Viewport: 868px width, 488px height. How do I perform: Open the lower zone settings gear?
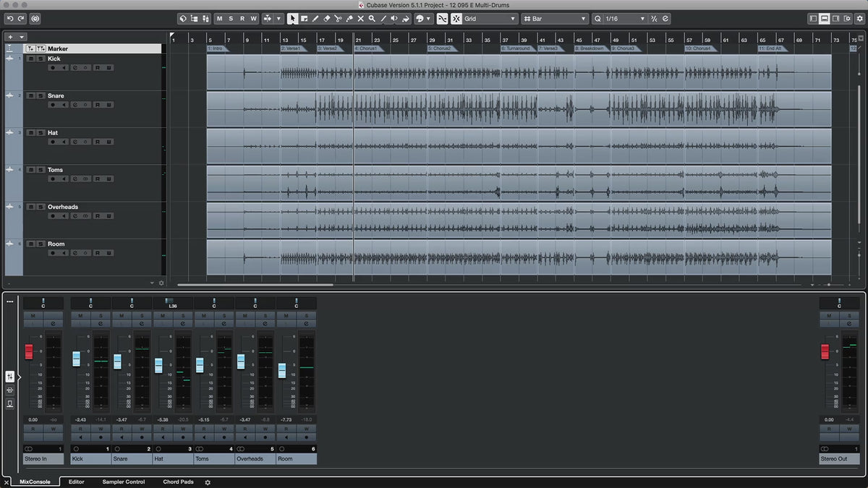click(x=208, y=482)
